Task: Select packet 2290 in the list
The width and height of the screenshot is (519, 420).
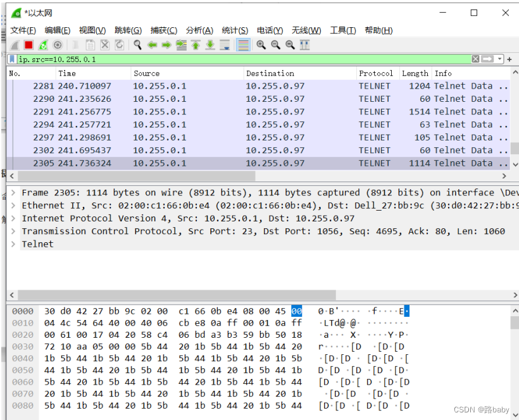Action: pos(258,99)
